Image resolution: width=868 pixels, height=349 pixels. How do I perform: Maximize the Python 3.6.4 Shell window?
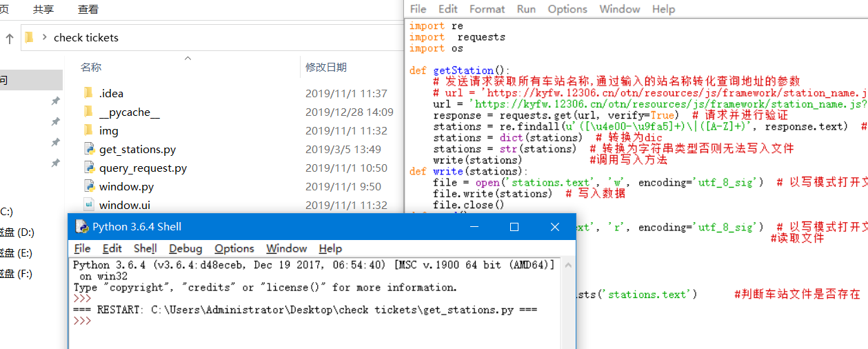[514, 227]
